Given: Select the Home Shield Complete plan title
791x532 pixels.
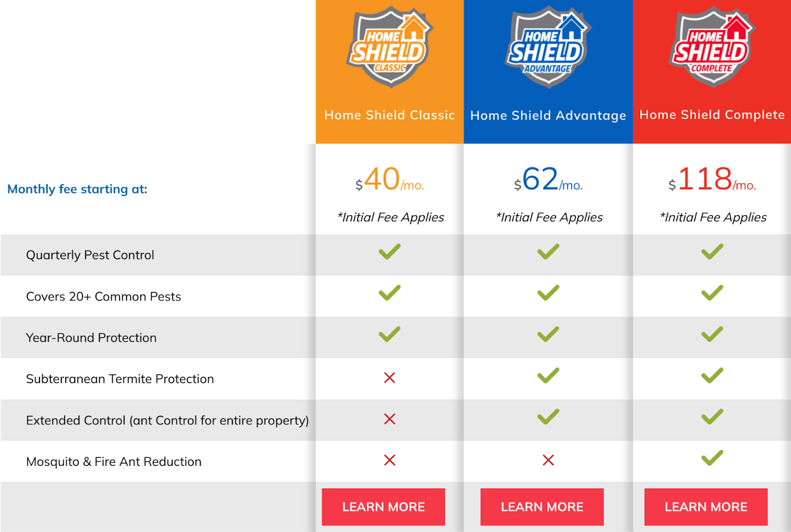Looking at the screenshot, I should [x=712, y=115].
